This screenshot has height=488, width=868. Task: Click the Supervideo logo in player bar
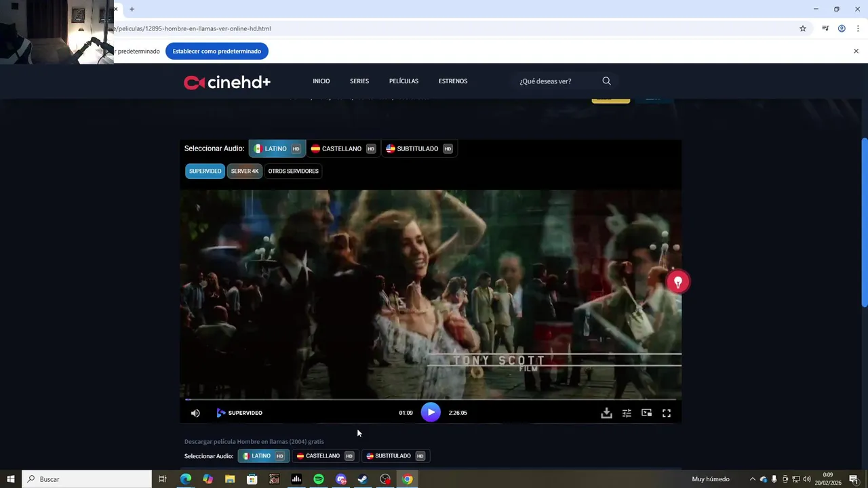239,413
